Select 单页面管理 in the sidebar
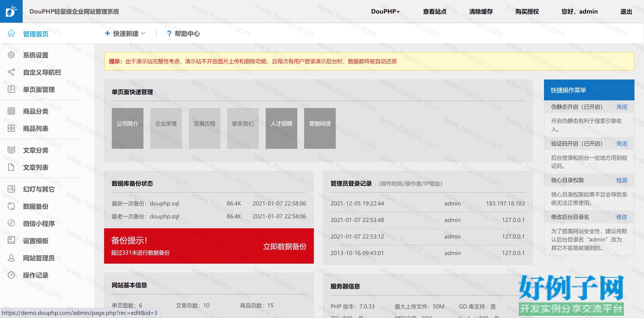644x318 pixels. coord(39,89)
